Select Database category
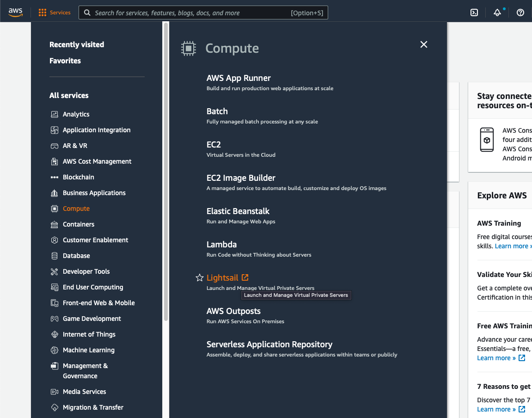Screen dimensions: 532x418 pyautogui.click(x=76, y=256)
